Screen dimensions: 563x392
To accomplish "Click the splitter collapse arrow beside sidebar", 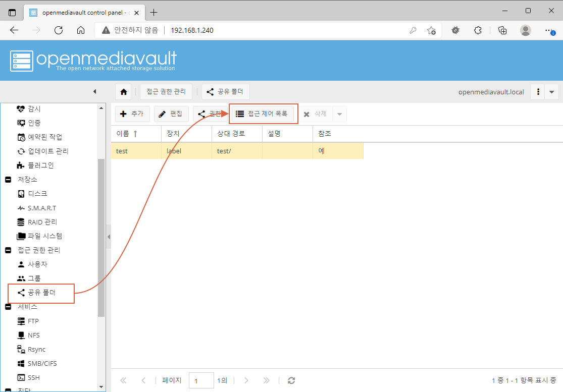I will (109, 237).
